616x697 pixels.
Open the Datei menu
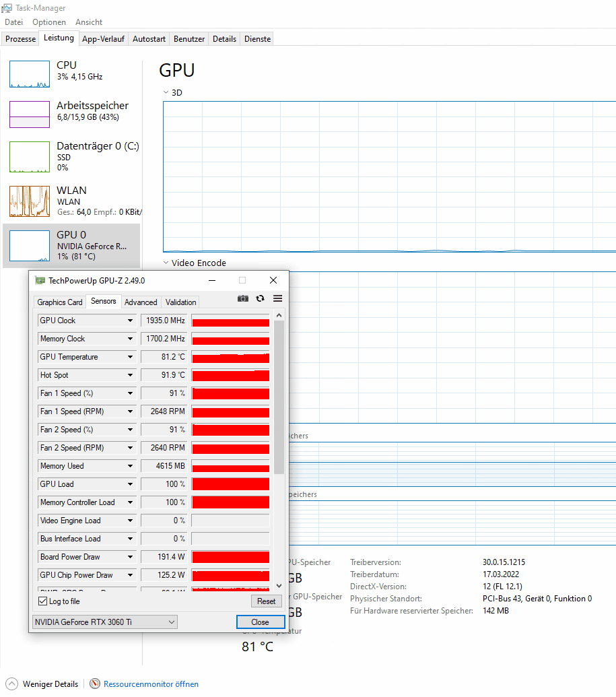point(13,22)
